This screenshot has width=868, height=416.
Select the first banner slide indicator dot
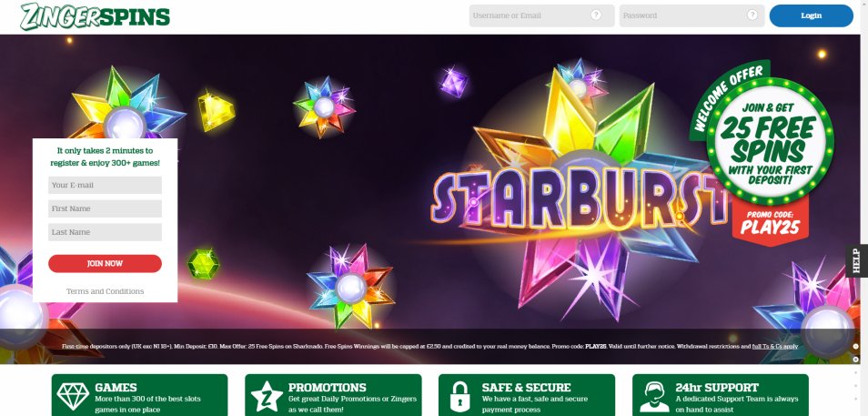point(856,346)
